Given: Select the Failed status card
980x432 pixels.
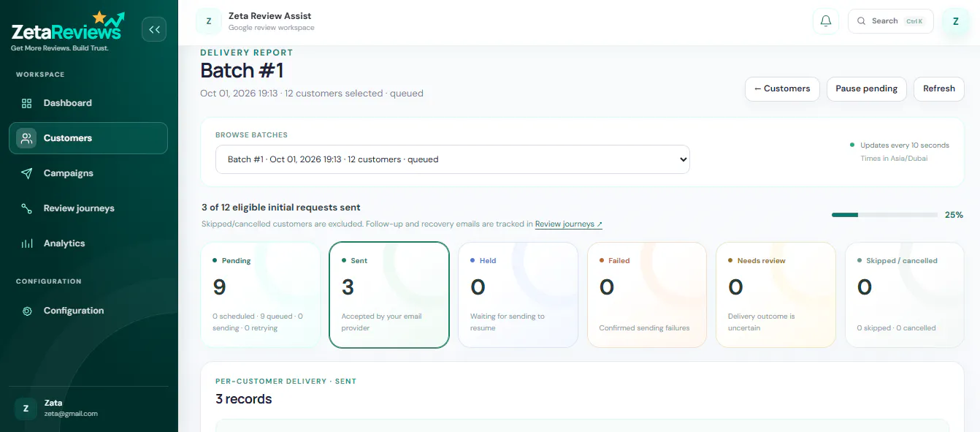Looking at the screenshot, I should click(x=647, y=295).
